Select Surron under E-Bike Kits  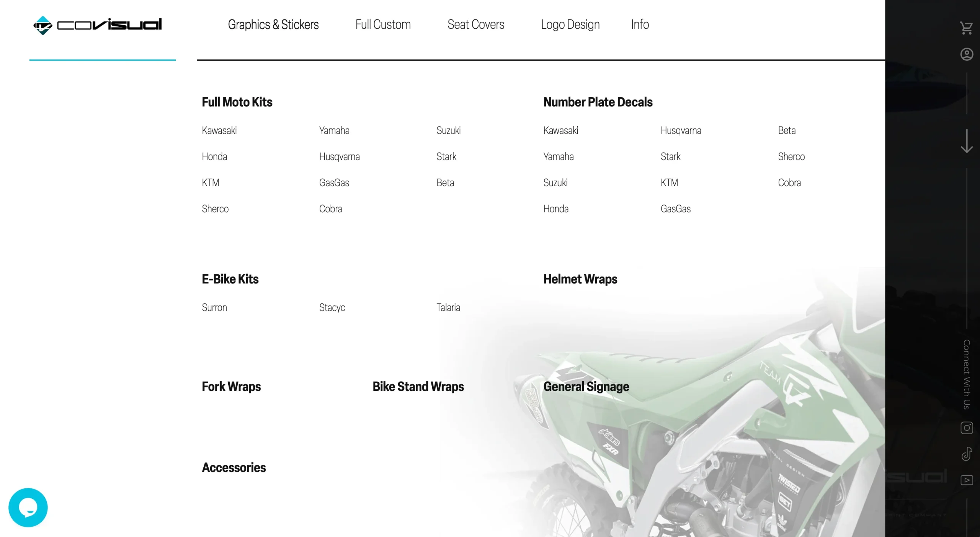click(x=214, y=308)
